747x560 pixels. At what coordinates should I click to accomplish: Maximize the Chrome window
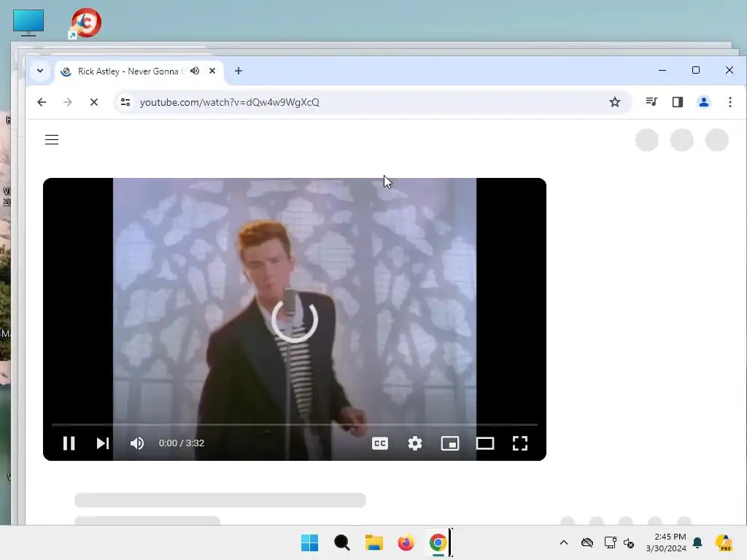click(x=695, y=70)
